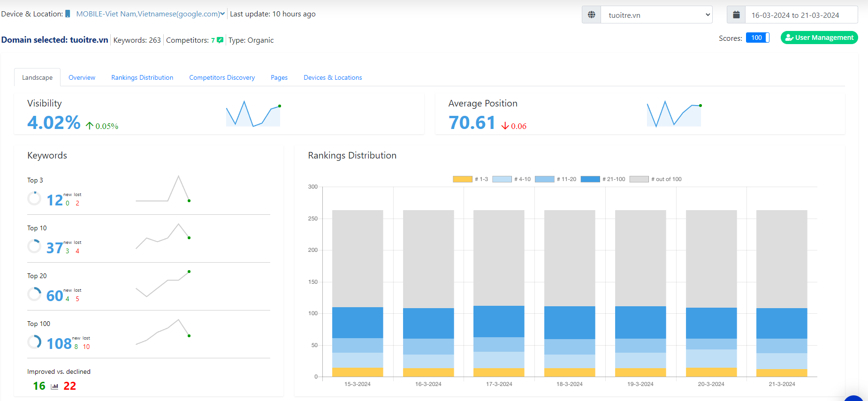Click the 70.61 average position value
Screen dimensions: 868x401
pyautogui.click(x=472, y=122)
